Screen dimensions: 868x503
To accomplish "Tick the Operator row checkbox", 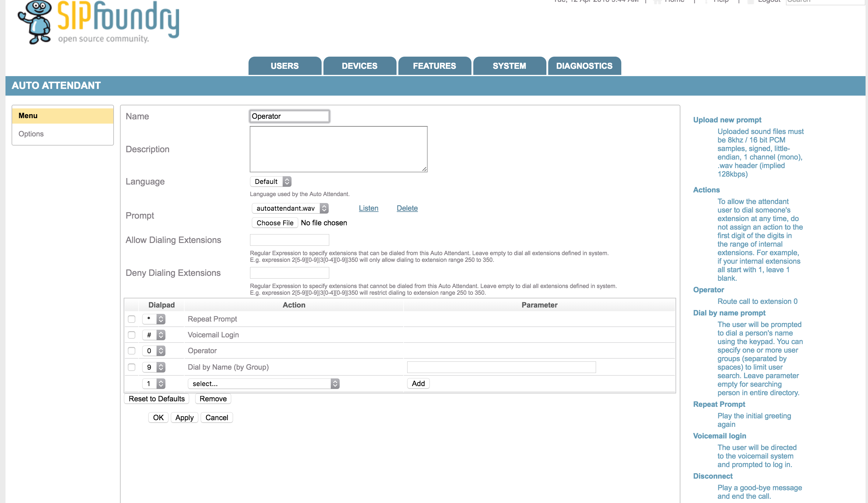I will coord(132,351).
